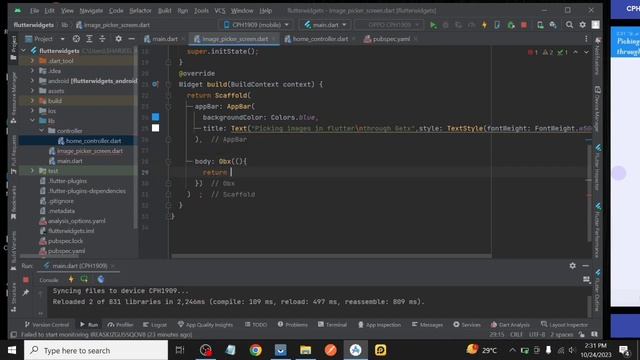Open the CPH1909 (mobile) device dropdown
The height and width of the screenshot is (360, 640).
(x=257, y=25)
